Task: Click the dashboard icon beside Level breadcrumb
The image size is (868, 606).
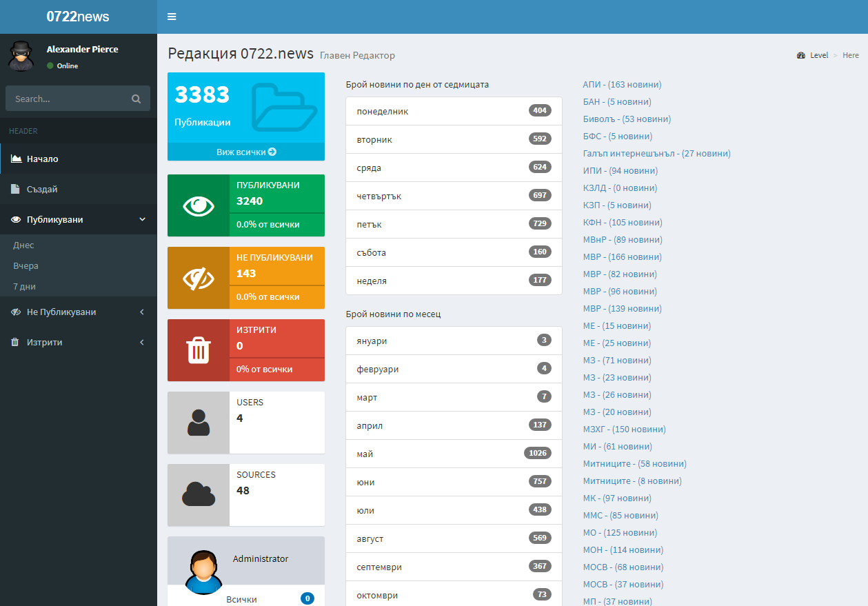Action: (800, 55)
